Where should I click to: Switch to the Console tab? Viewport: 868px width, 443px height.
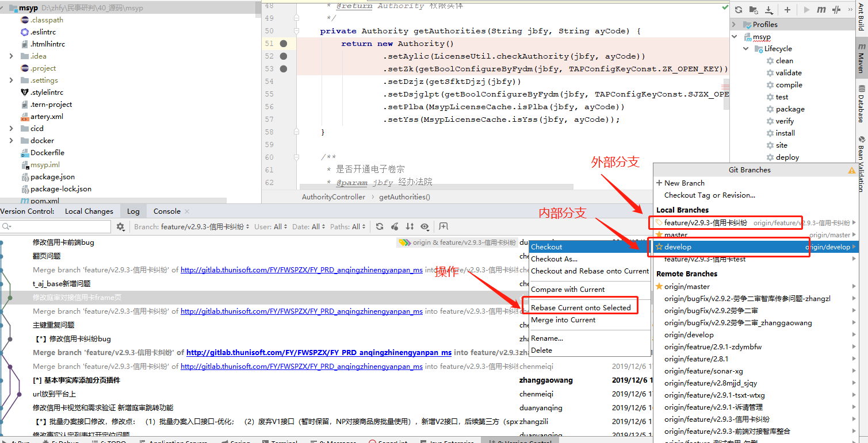(x=167, y=211)
